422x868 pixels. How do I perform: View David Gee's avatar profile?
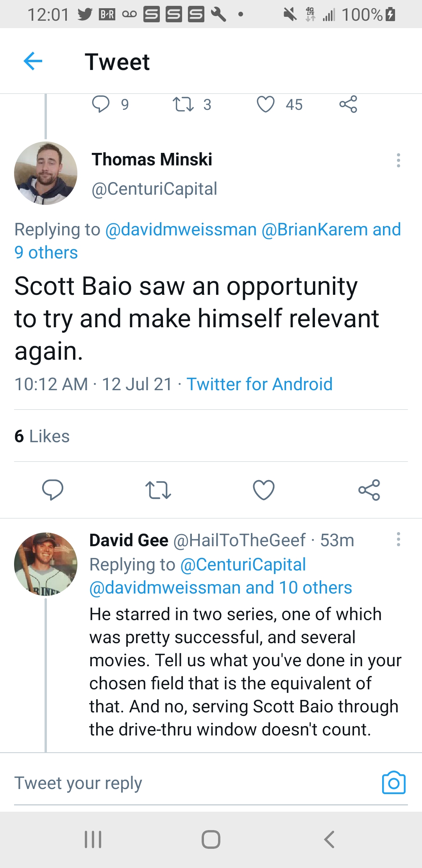pyautogui.click(x=46, y=564)
